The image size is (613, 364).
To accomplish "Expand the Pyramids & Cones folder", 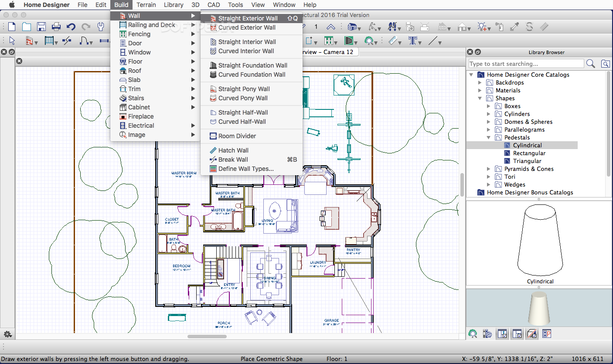I will (x=489, y=169).
